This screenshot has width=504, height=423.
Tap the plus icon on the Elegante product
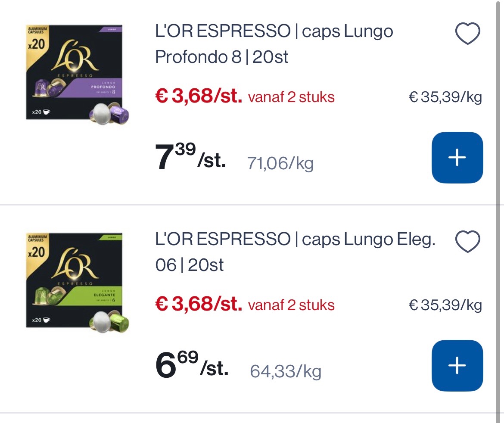[457, 365]
